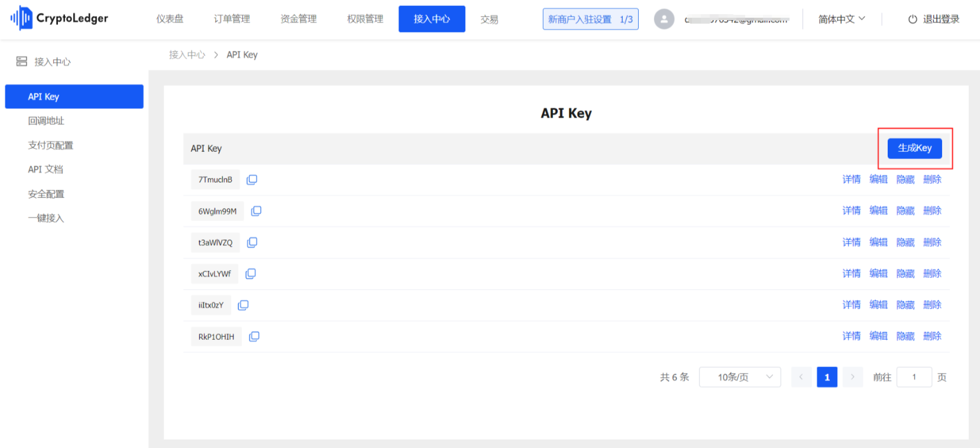This screenshot has width=980, height=448.
Task: Delete the iiItx0zY key via 删除
Action: (932, 305)
